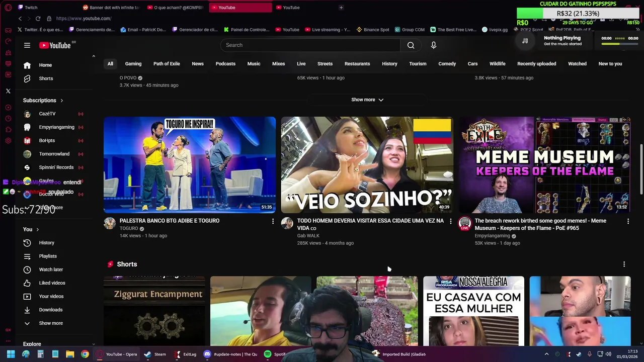
Task: Open a new browser tab
Action: click(341, 8)
